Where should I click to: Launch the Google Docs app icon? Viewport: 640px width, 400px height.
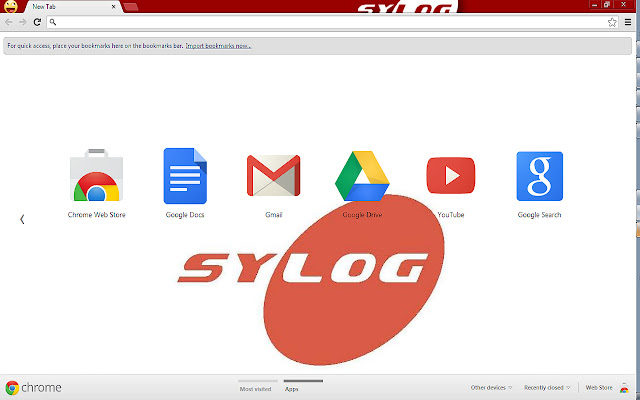(185, 176)
